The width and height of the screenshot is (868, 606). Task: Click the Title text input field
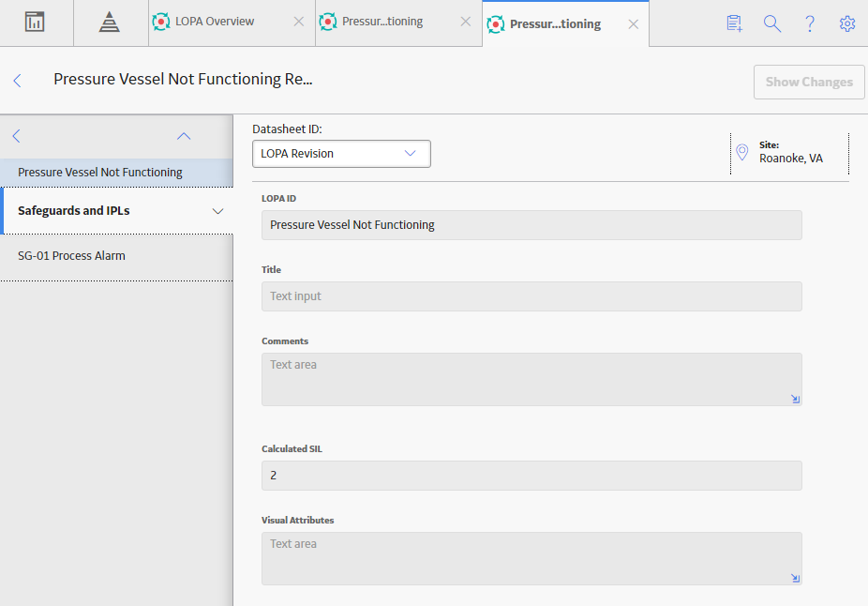pyautogui.click(x=531, y=296)
